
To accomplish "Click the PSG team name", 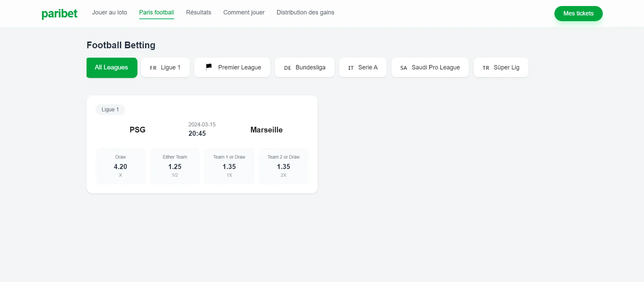I will coord(138,130).
